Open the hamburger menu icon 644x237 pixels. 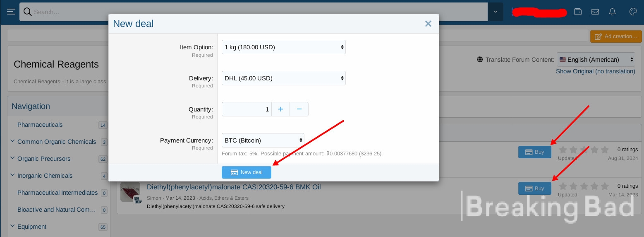11,12
